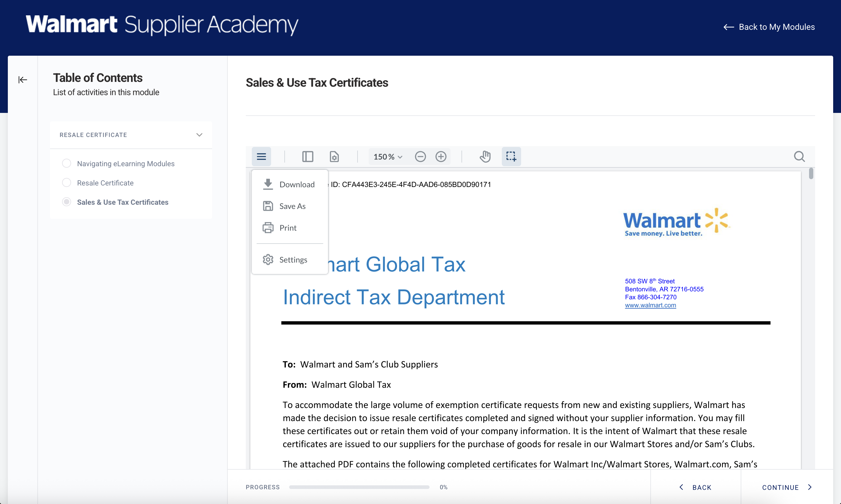The width and height of the screenshot is (841, 504).
Task: Click 'List of activities in this module' text
Action: pyautogui.click(x=106, y=92)
